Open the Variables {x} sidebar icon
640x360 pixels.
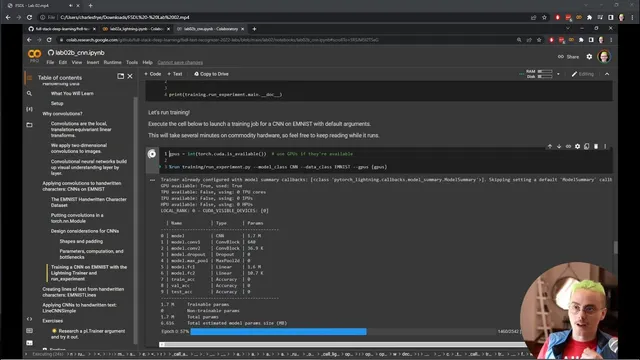pos(29,109)
